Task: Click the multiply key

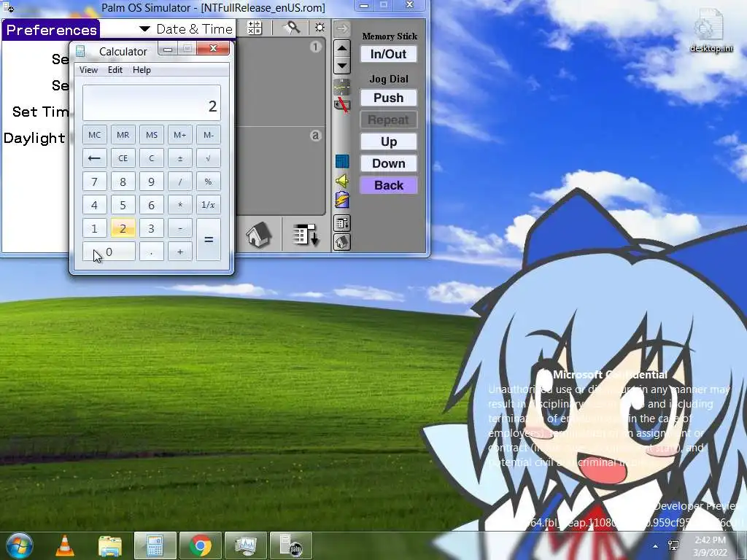Action: pos(180,205)
